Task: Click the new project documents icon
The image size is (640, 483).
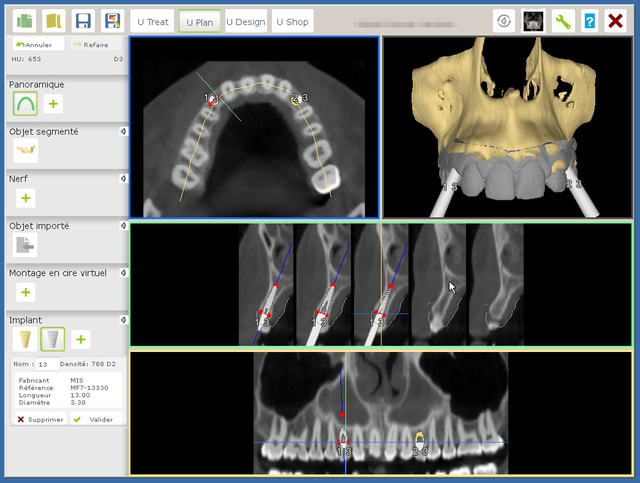Action: click(26, 21)
